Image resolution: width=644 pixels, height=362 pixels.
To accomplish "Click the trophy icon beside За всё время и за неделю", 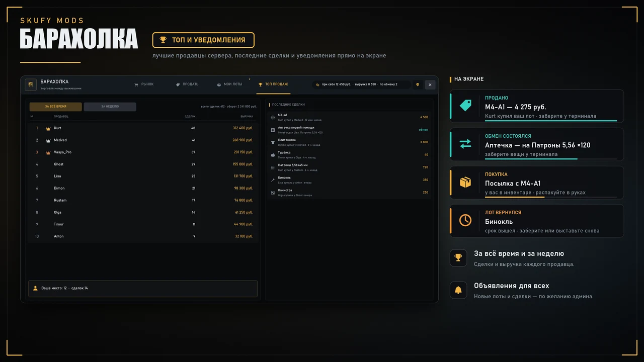I will click(x=458, y=258).
